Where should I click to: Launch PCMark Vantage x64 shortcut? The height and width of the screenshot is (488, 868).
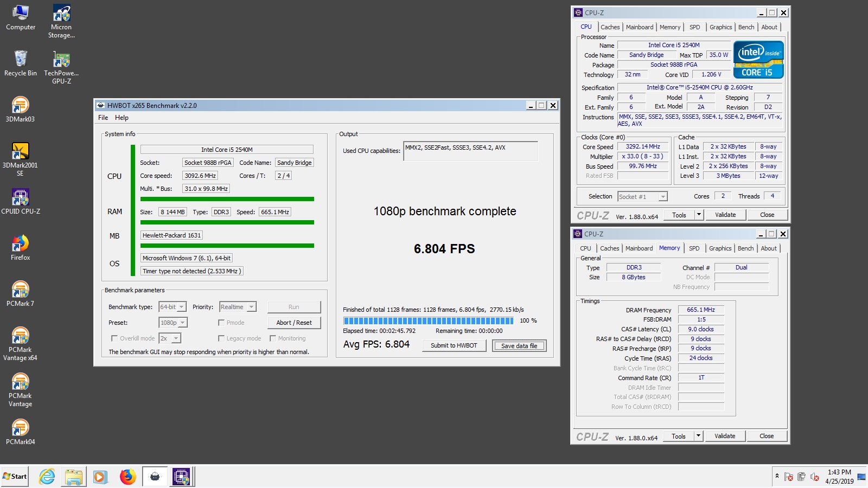pyautogui.click(x=20, y=344)
